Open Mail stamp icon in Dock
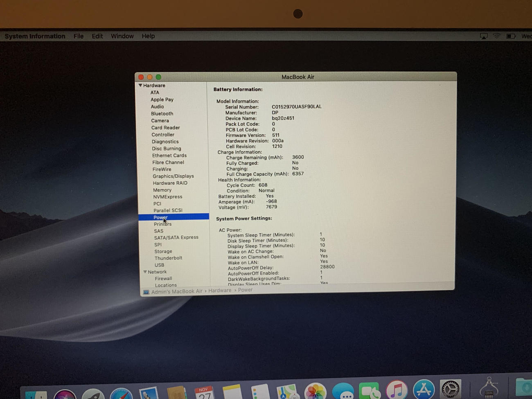 pos(148,393)
